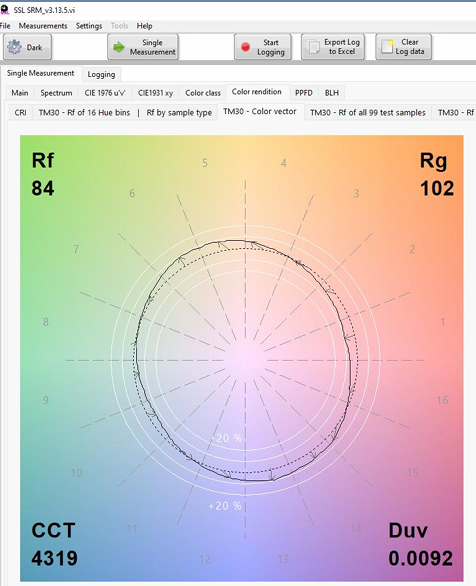Switch to the Logging tab
Viewport: 476px width, 586px height.
[x=101, y=74]
